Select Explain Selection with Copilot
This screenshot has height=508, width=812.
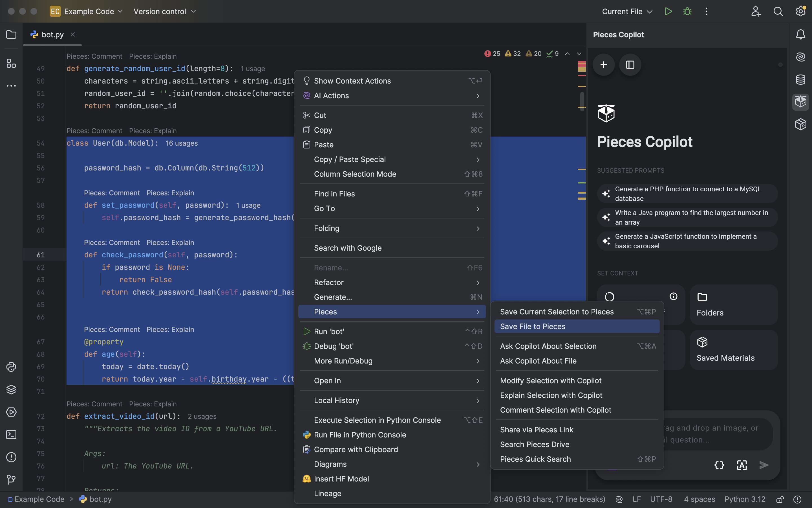[x=577, y=395]
